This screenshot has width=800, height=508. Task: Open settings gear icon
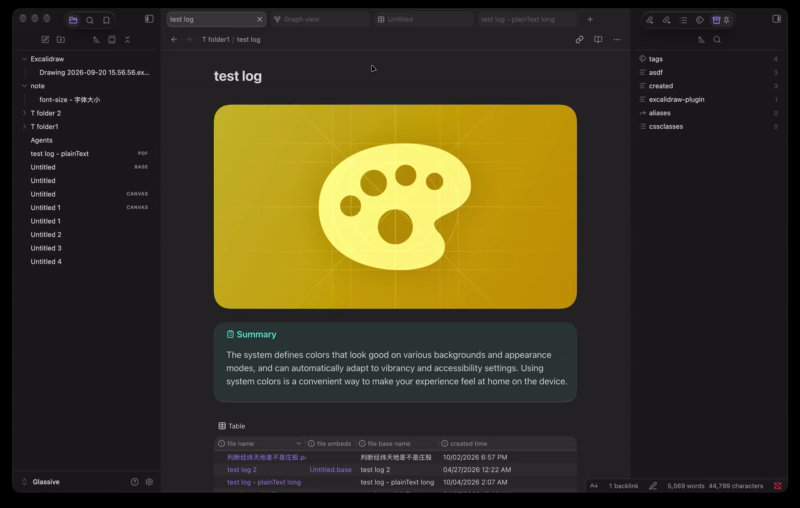[x=149, y=482]
